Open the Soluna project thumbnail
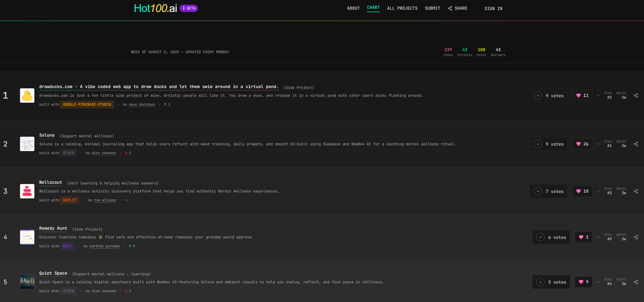This screenshot has width=644, height=302. (27, 144)
